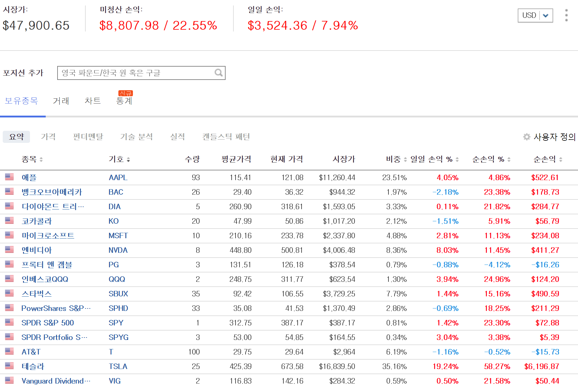
Task: Select the 펀더멘탈 view
Action: click(88, 137)
